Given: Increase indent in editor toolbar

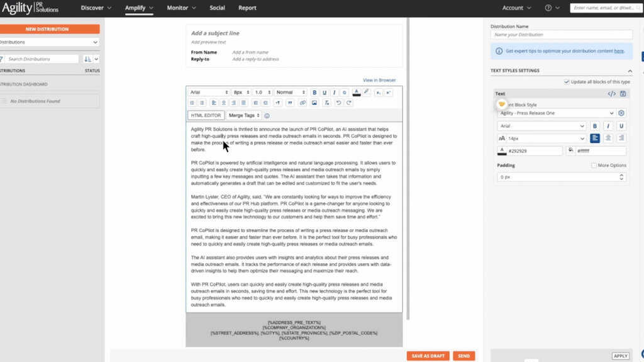Looking at the screenshot, I should [x=266, y=103].
